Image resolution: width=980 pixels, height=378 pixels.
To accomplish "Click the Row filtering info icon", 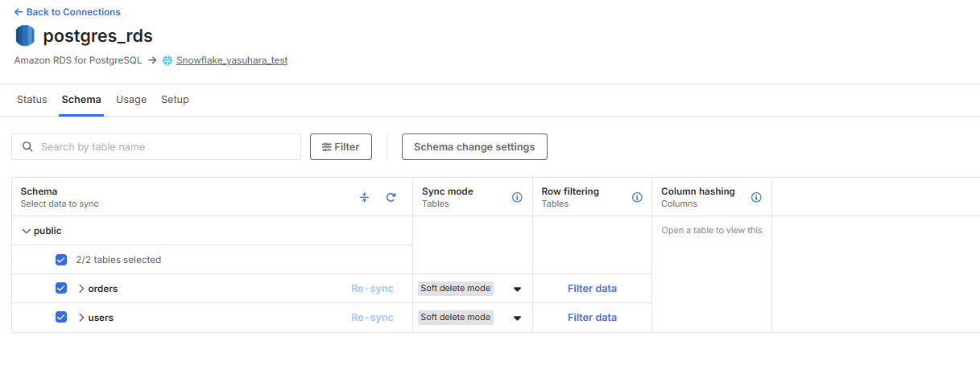I will (x=637, y=197).
